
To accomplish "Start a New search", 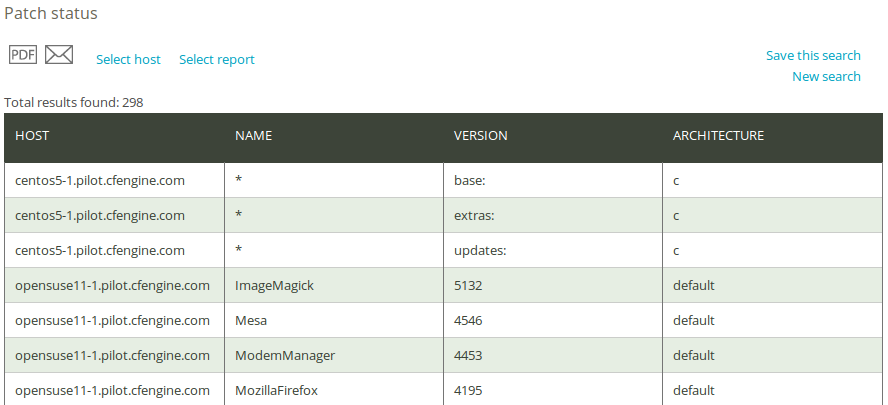I will click(826, 76).
